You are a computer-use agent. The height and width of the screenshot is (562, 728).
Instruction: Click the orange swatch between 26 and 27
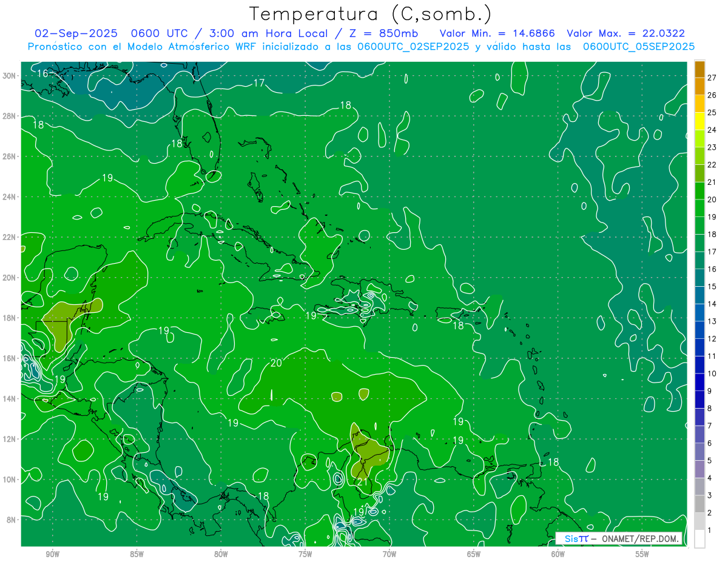pyautogui.click(x=699, y=86)
